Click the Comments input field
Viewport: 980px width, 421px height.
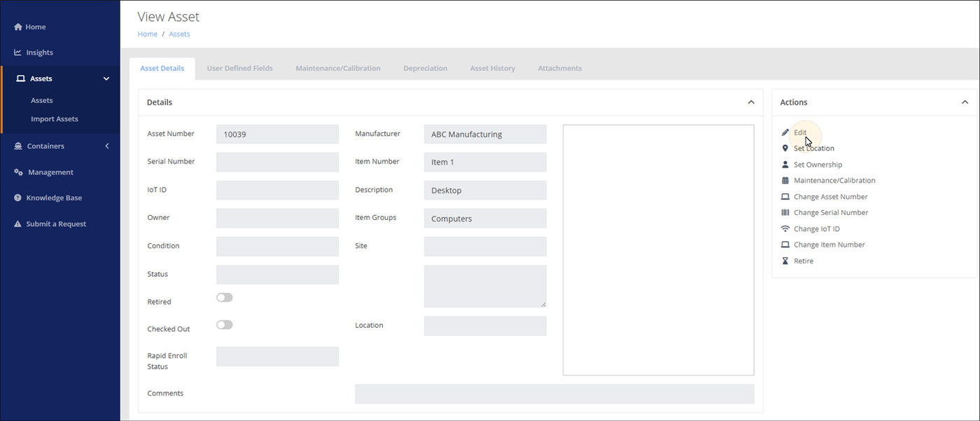click(x=554, y=394)
